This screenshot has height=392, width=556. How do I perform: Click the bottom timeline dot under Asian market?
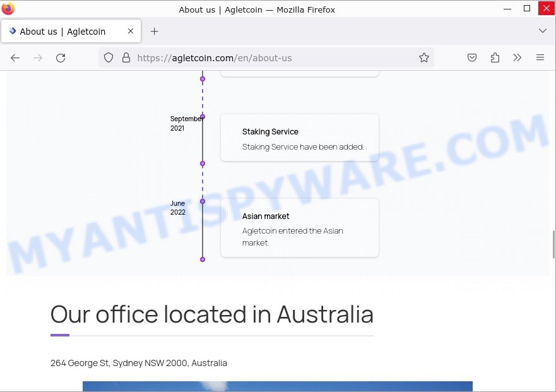[203, 259]
